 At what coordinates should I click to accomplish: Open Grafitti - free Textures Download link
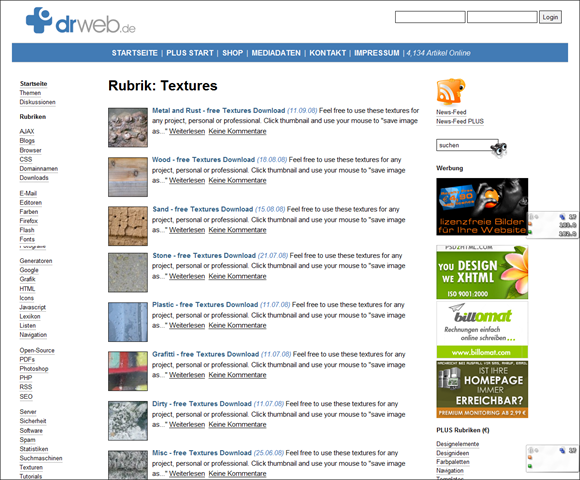(x=206, y=354)
